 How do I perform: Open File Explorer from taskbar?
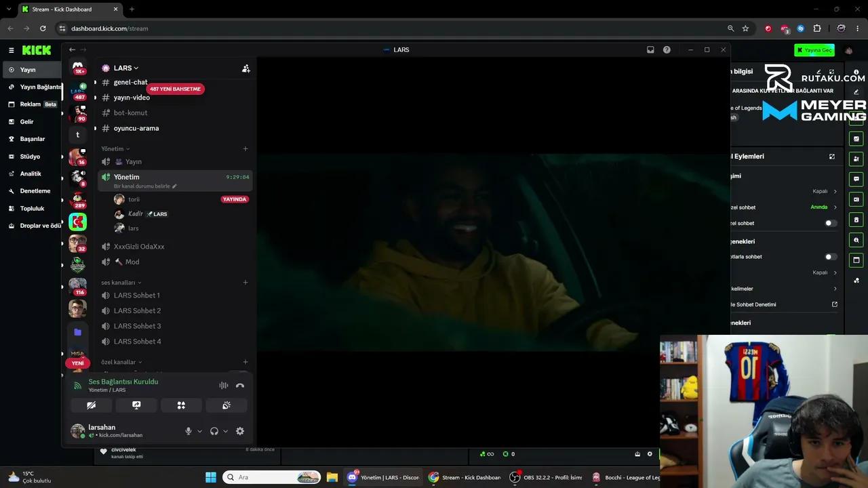click(332, 477)
